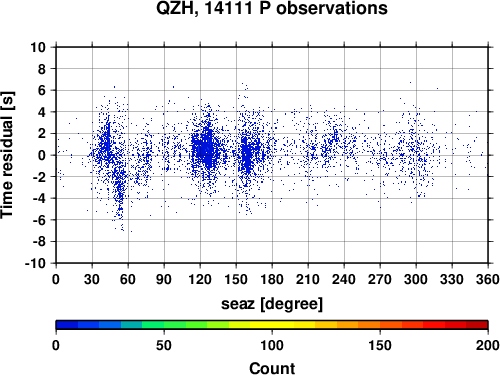Select the "Time residual [s]" vertical axis label
The height and width of the screenshot is (375, 500).
[8, 155]
